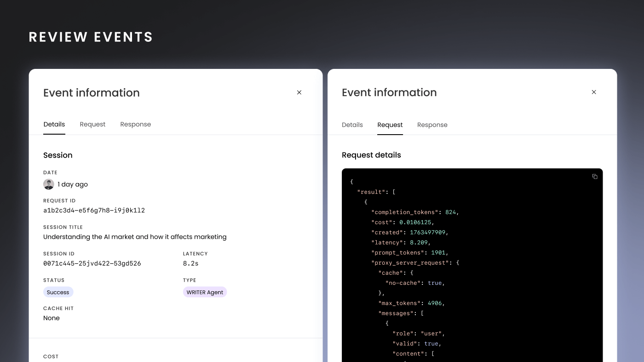Select the Request tab in the right panel
Screen dimensions: 644x362
pos(390,125)
